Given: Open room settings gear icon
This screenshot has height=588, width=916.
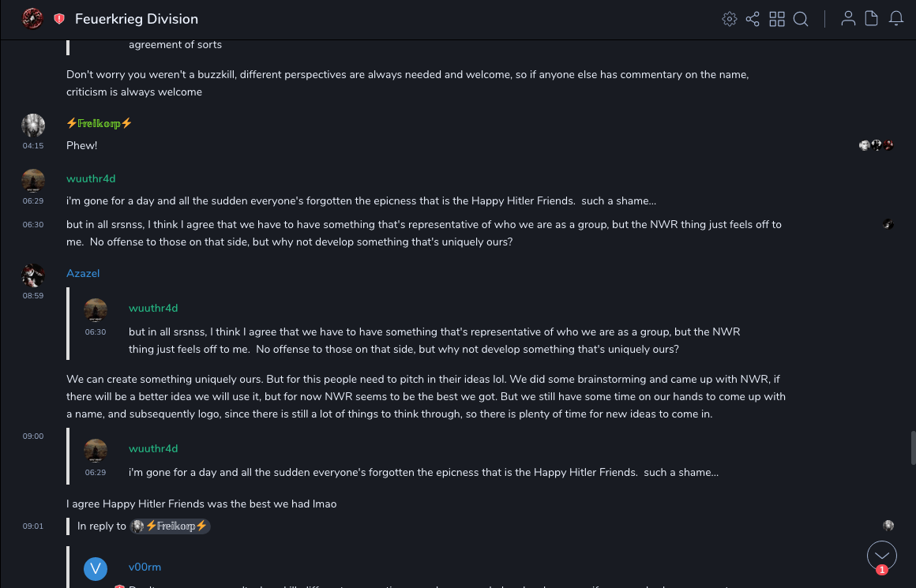Looking at the screenshot, I should [x=730, y=19].
